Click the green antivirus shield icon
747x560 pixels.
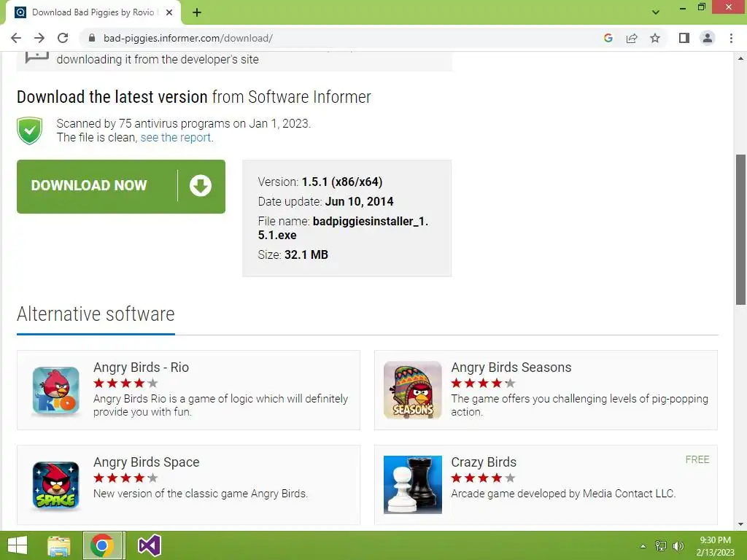(x=29, y=131)
